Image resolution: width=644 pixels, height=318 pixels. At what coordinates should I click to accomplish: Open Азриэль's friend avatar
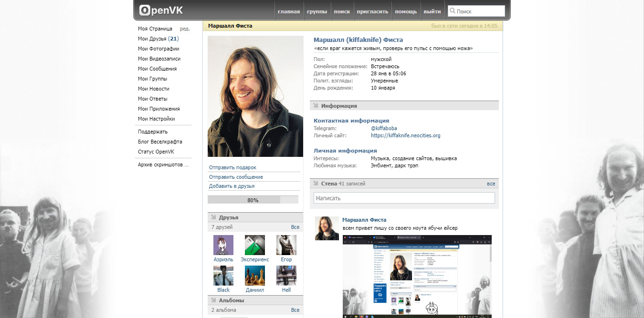point(223,245)
